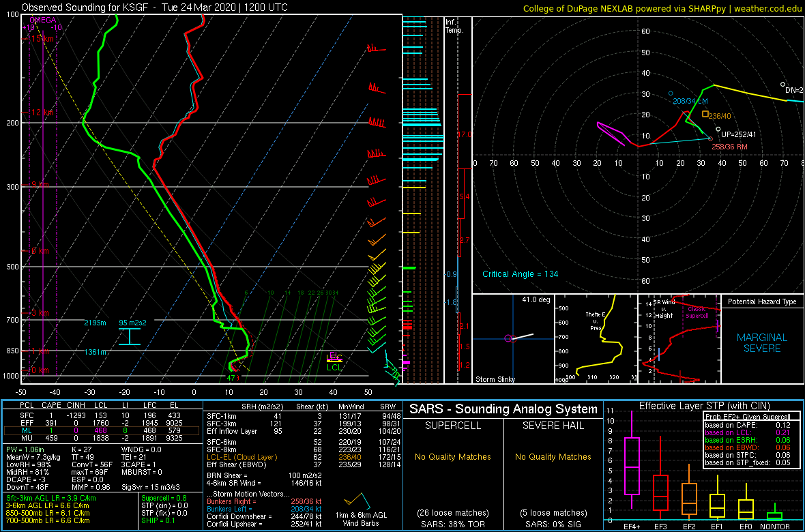
Task: Click the 9 km height marker label
Action: click(39, 184)
